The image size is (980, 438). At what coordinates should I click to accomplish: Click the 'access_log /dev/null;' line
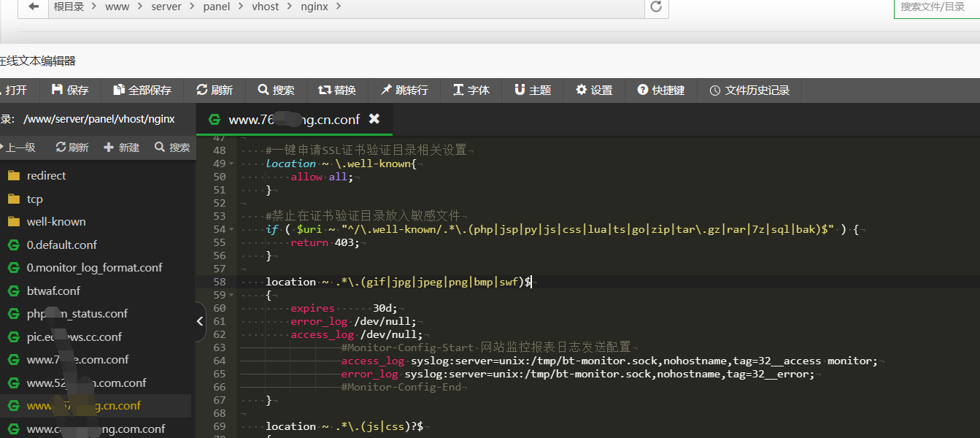click(x=356, y=334)
